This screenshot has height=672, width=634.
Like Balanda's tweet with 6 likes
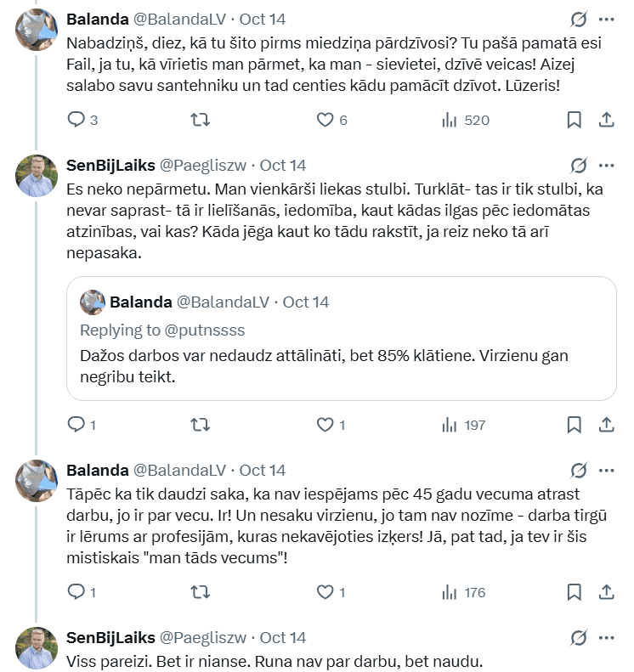[x=325, y=120]
